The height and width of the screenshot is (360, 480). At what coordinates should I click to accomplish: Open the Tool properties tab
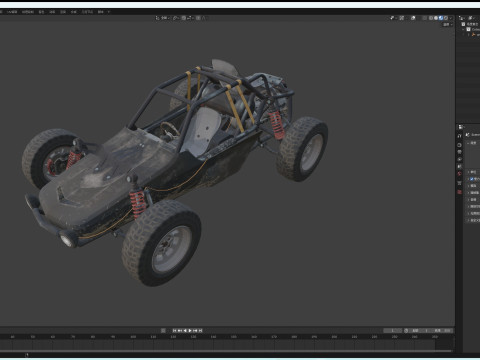tap(460, 136)
